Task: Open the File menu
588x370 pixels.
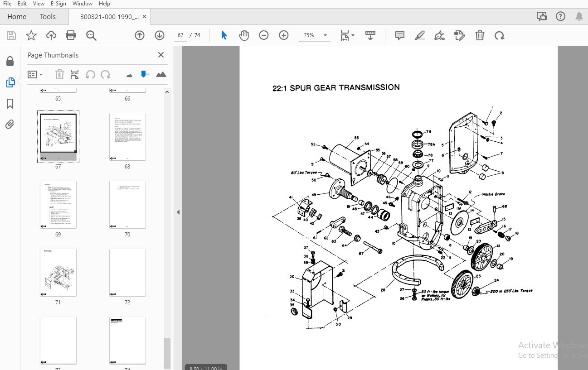Action: (x=7, y=4)
